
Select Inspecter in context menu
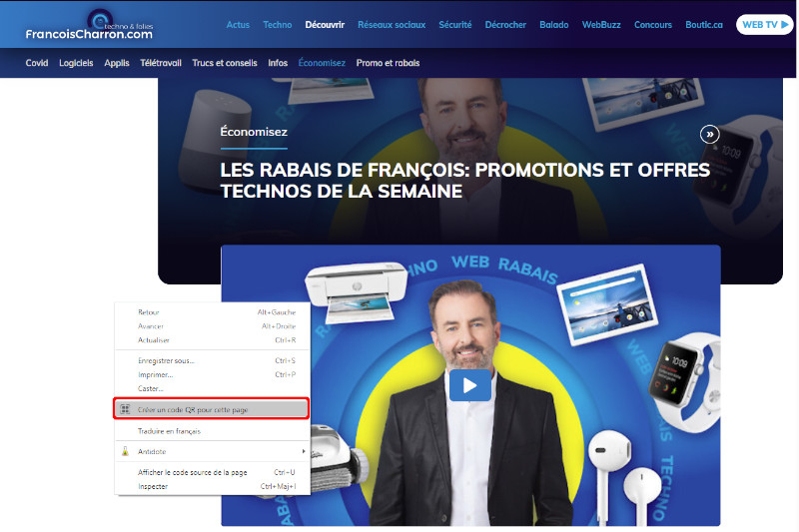(212, 486)
